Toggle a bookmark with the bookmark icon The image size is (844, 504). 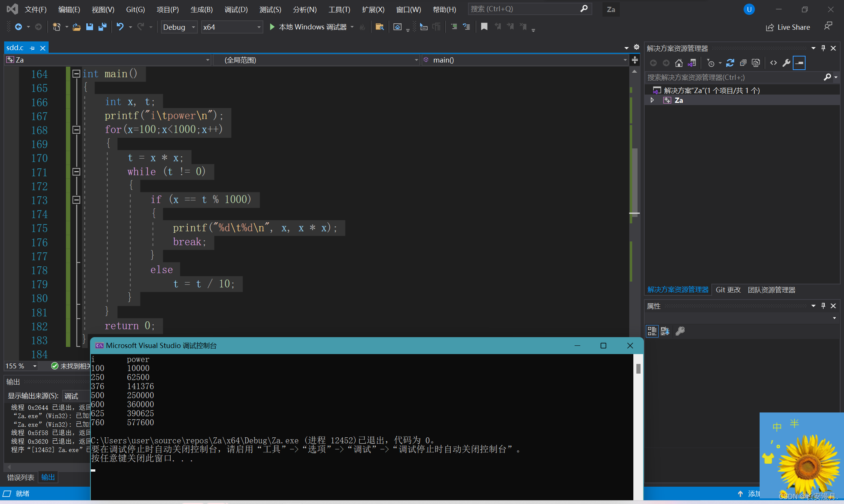click(484, 27)
